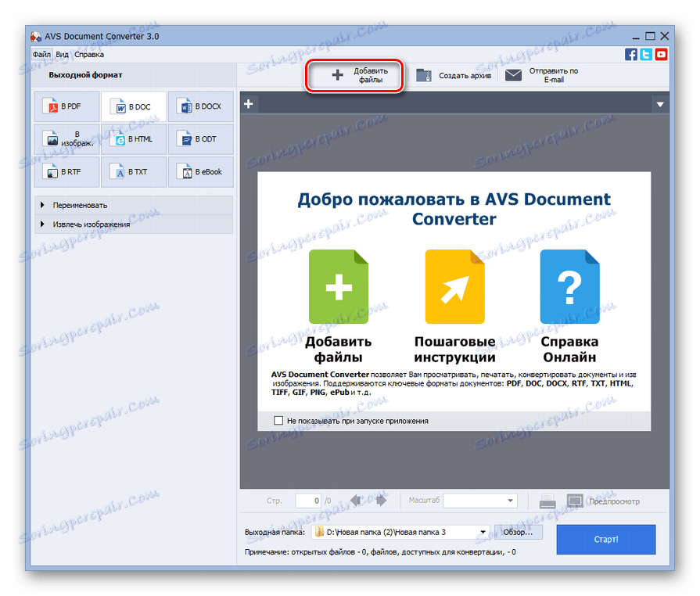Open the tab list dropdown arrow
The width and height of the screenshot is (700, 596).
(660, 105)
